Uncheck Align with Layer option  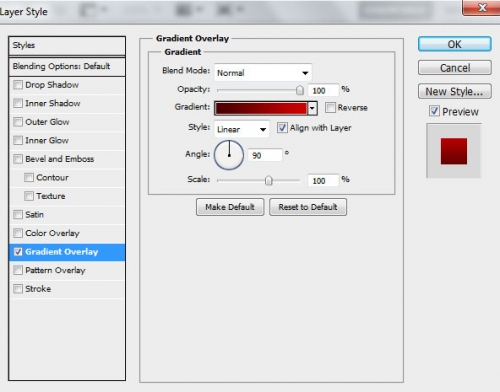(282, 128)
